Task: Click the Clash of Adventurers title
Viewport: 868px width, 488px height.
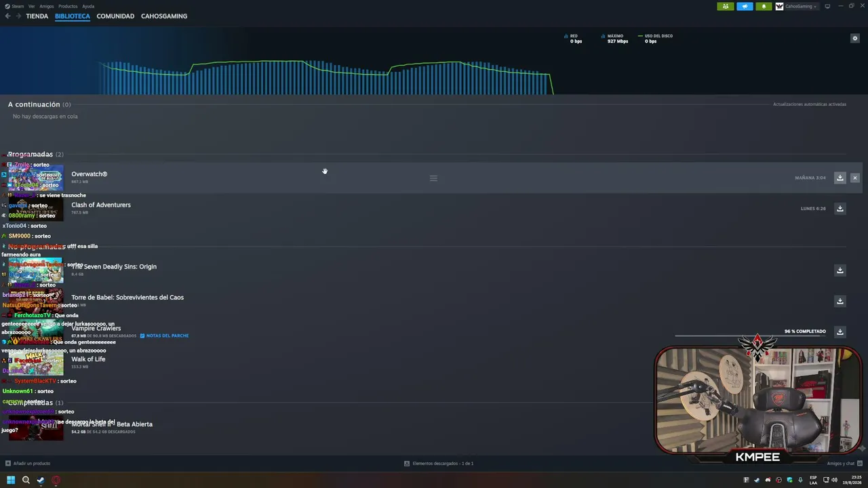Action: click(101, 205)
